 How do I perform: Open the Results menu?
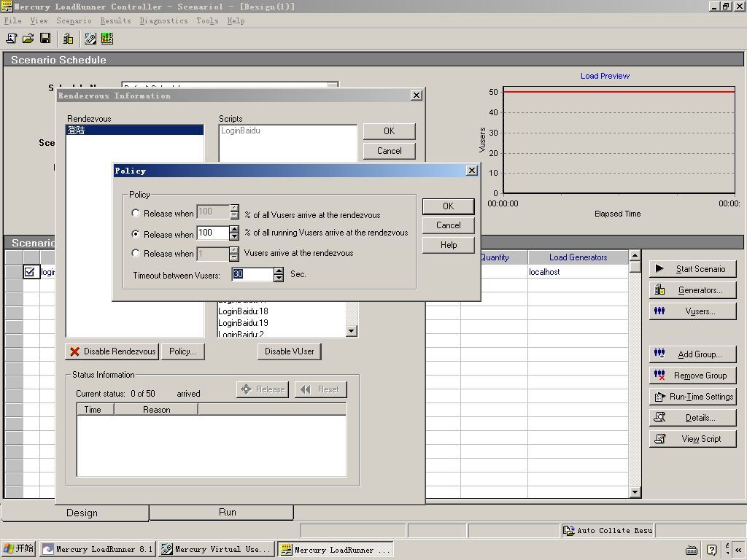pos(115,21)
